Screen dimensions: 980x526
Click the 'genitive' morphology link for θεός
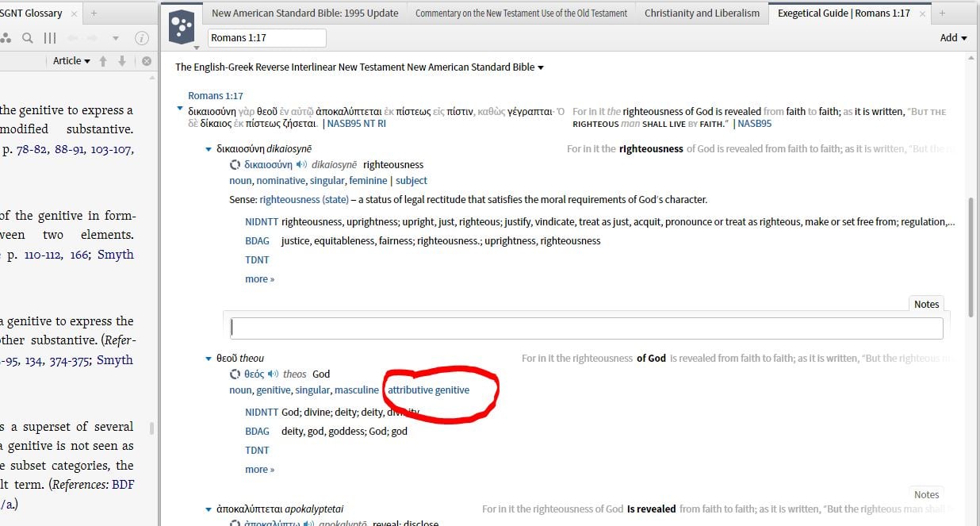[273, 390]
